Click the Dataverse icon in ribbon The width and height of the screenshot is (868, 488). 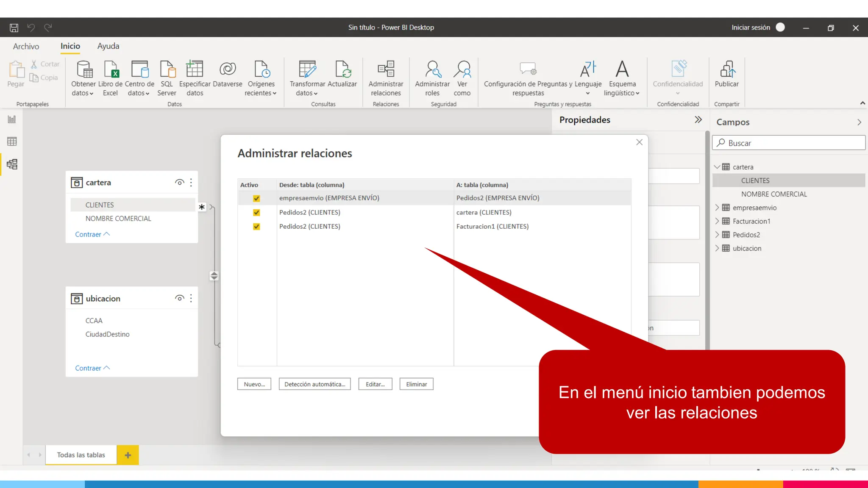tap(227, 69)
